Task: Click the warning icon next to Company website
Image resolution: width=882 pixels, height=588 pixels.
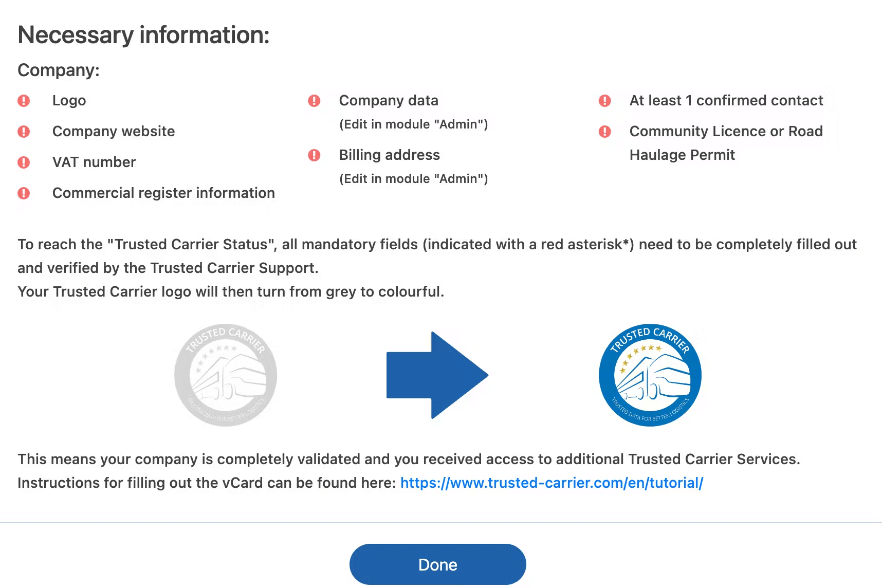Action: tap(23, 132)
